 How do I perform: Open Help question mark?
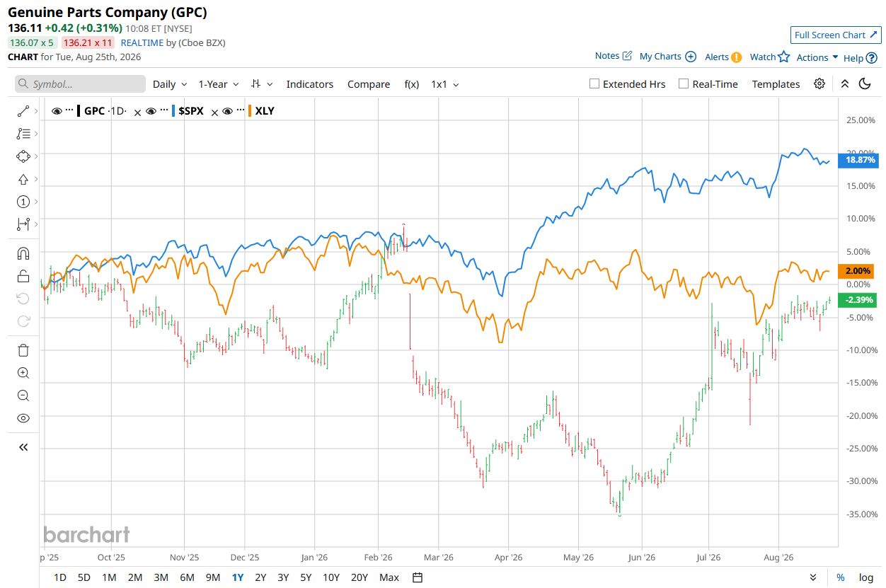[871, 57]
